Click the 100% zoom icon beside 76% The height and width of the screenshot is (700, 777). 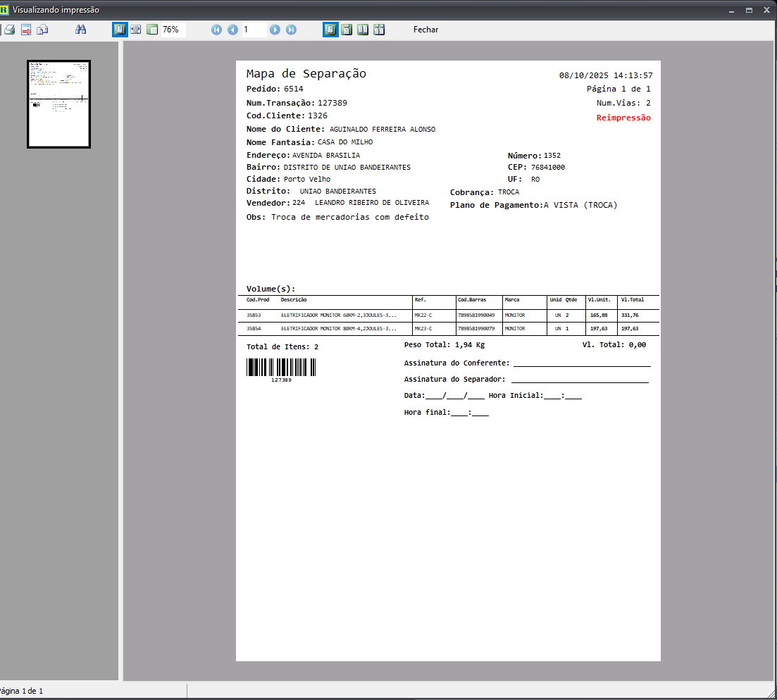tap(151, 30)
